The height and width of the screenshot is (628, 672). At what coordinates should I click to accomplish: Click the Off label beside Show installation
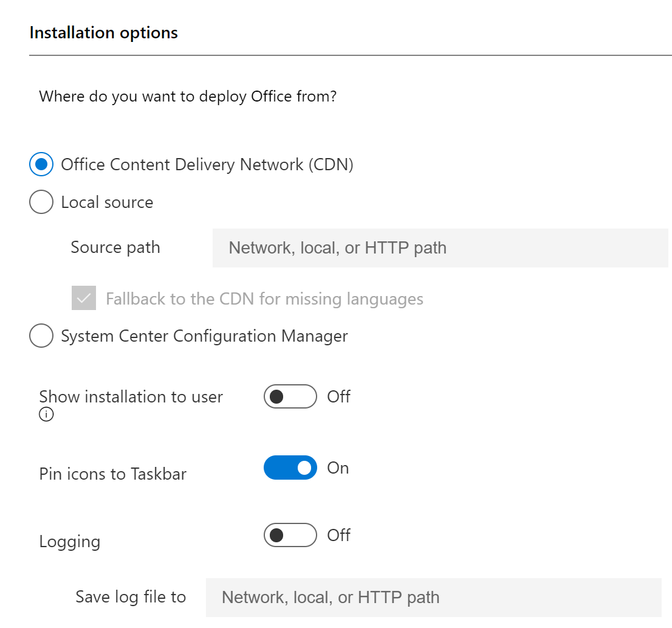coord(338,396)
